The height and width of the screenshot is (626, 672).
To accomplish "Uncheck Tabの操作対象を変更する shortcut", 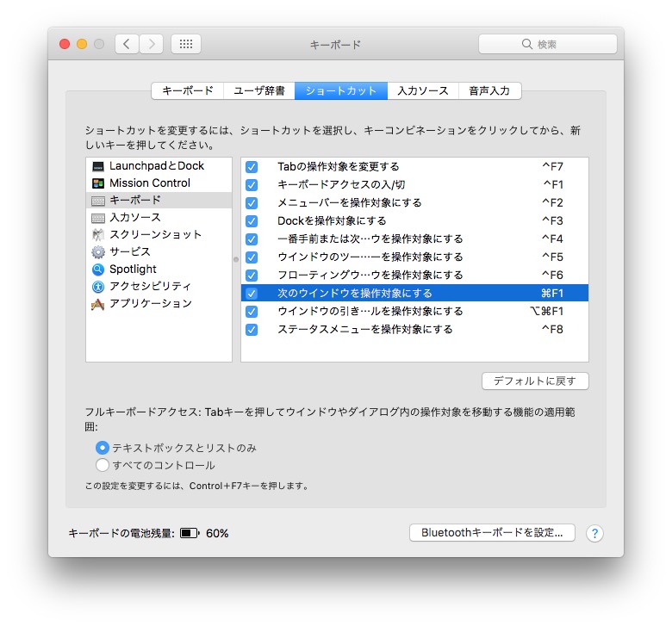I will 252,167.
